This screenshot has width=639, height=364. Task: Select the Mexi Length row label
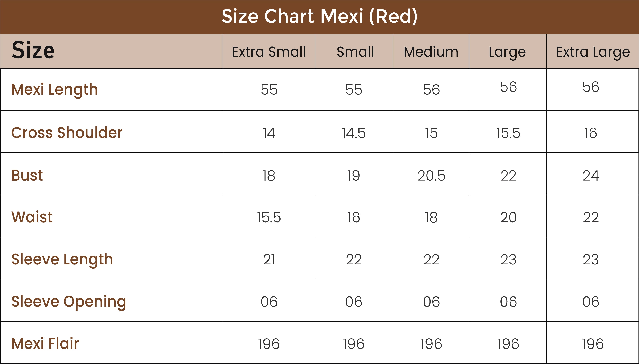coord(54,89)
